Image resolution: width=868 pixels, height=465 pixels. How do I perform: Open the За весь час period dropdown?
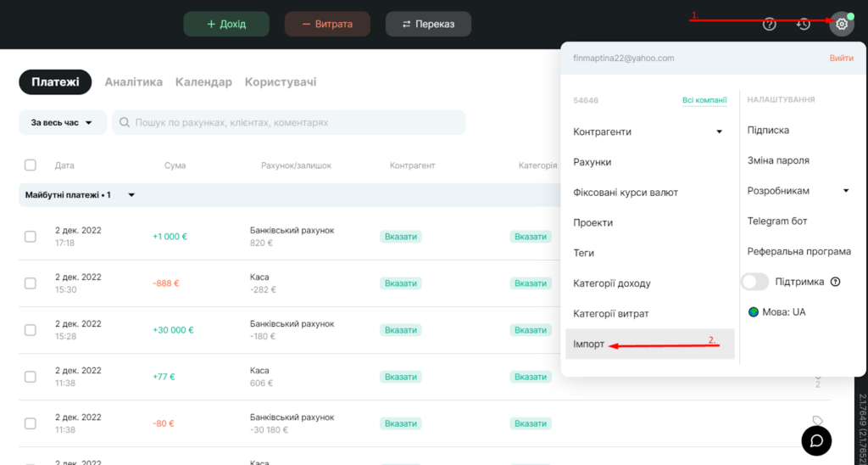tap(63, 122)
